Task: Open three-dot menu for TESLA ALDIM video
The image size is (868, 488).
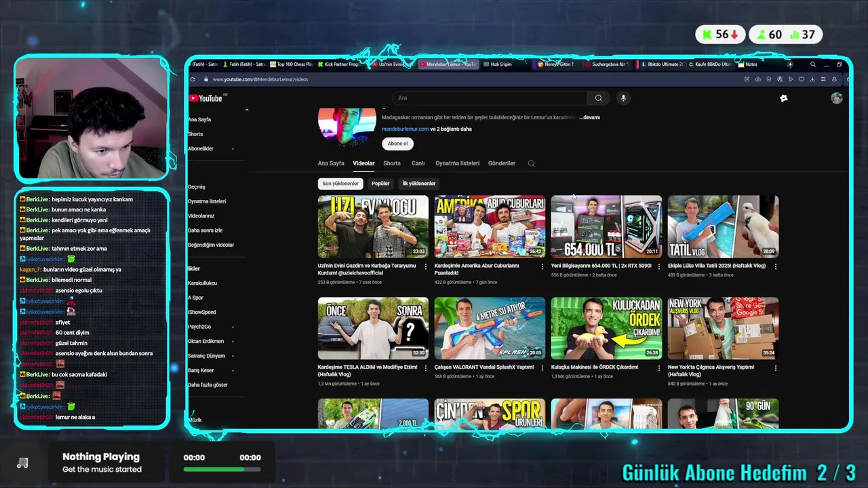Action: click(425, 368)
